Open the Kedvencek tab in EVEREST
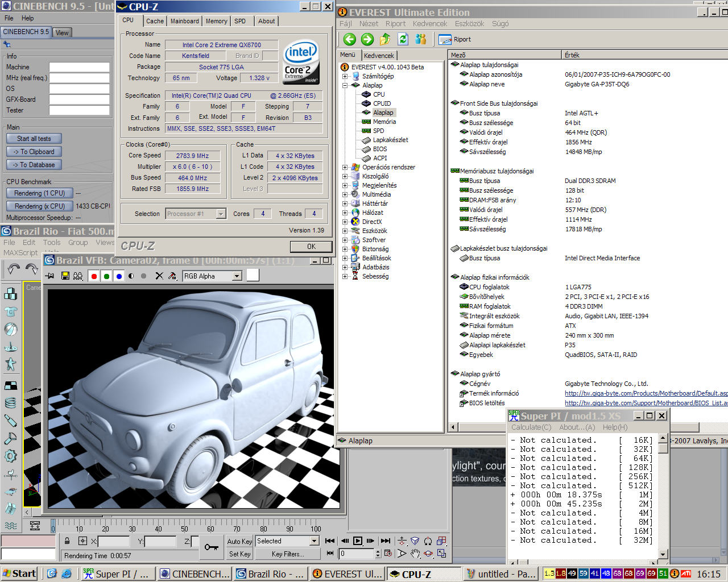Screen dimensions: 728x582 click(379, 55)
